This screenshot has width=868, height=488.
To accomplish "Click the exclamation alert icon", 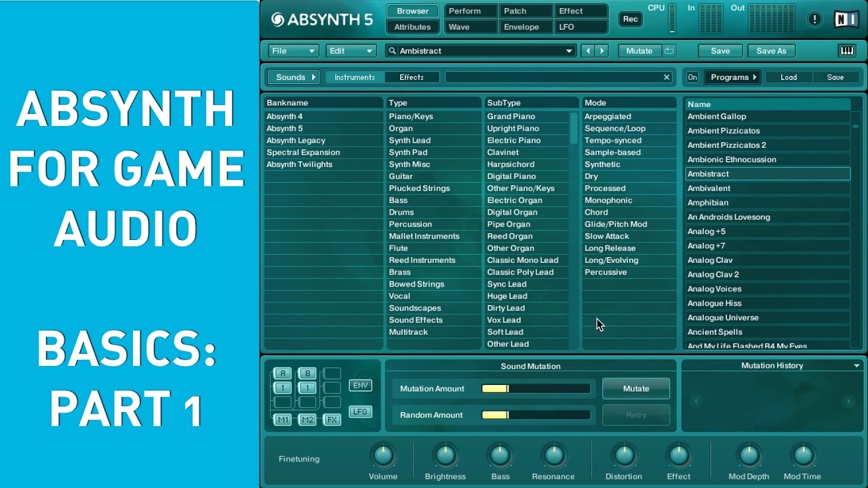I will (814, 19).
